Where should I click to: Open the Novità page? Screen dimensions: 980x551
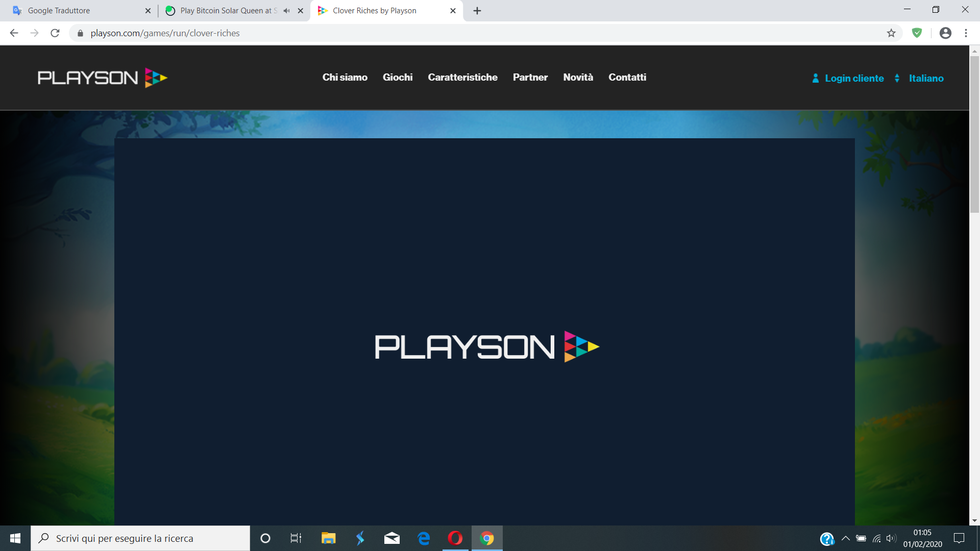[578, 77]
